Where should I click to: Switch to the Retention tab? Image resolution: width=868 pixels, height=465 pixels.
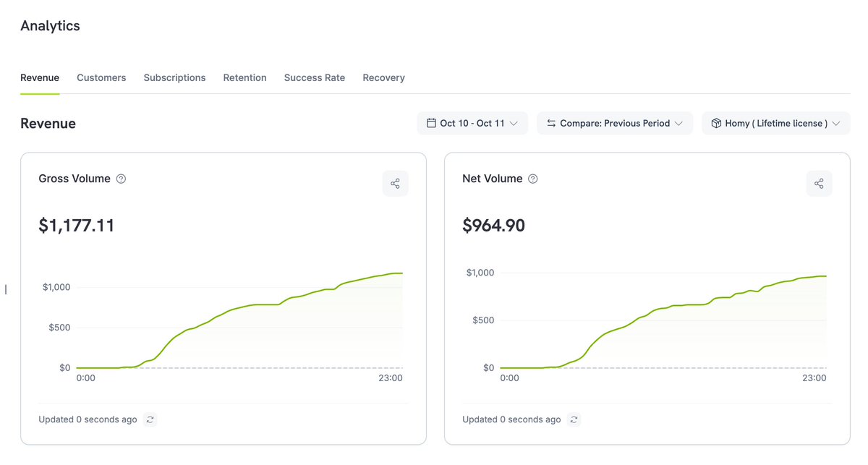point(244,77)
